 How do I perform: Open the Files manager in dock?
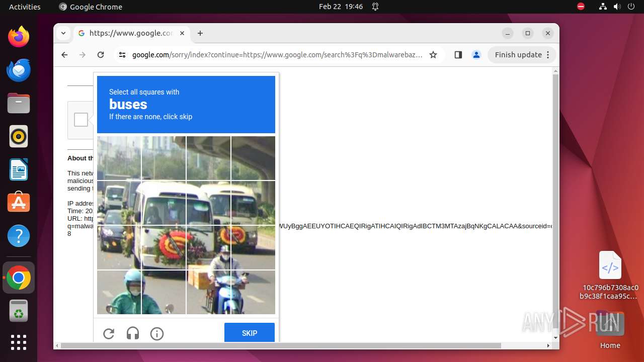19,103
